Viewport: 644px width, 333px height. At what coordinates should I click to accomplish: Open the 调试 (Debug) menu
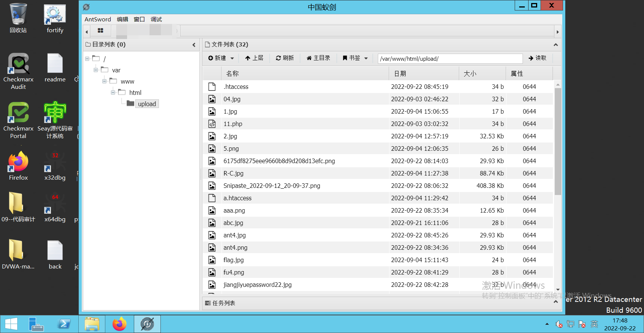[x=156, y=19]
